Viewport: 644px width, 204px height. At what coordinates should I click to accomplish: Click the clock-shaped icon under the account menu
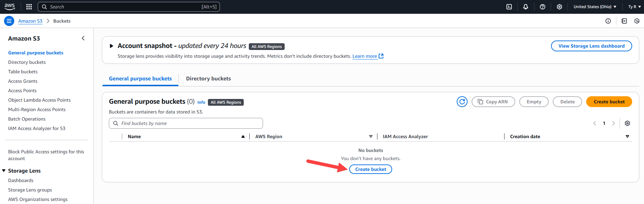click(637, 21)
